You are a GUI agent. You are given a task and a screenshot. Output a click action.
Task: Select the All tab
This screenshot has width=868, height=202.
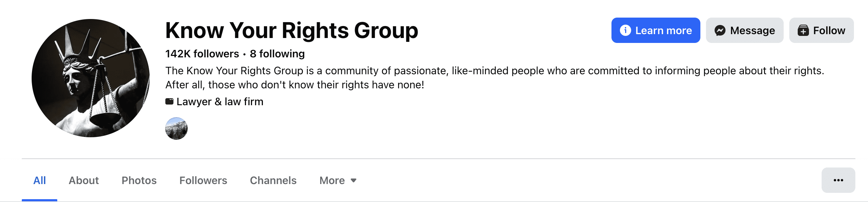pyautogui.click(x=39, y=181)
